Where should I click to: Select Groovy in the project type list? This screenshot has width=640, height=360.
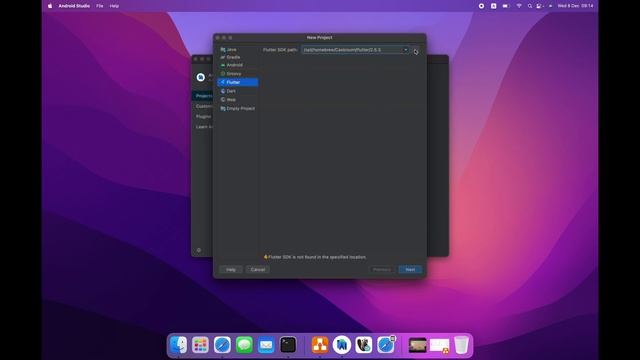[x=238, y=73]
